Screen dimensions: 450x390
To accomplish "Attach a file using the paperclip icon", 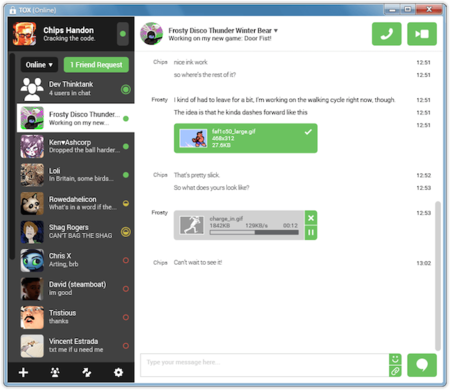I will [x=395, y=371].
